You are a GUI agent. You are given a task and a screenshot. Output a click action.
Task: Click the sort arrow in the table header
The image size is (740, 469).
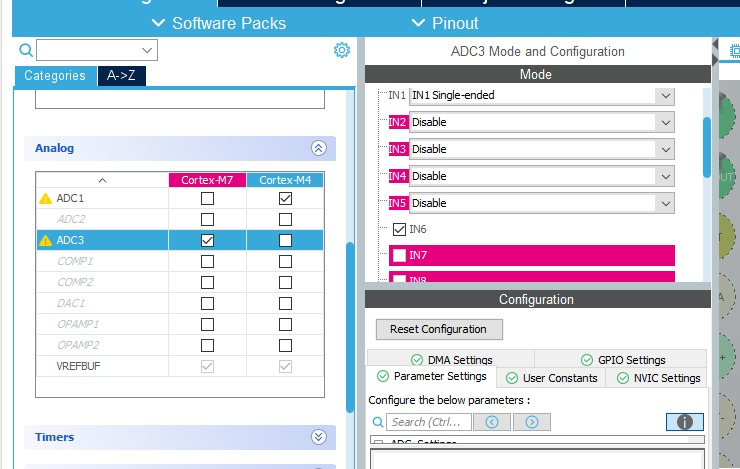[101, 180]
